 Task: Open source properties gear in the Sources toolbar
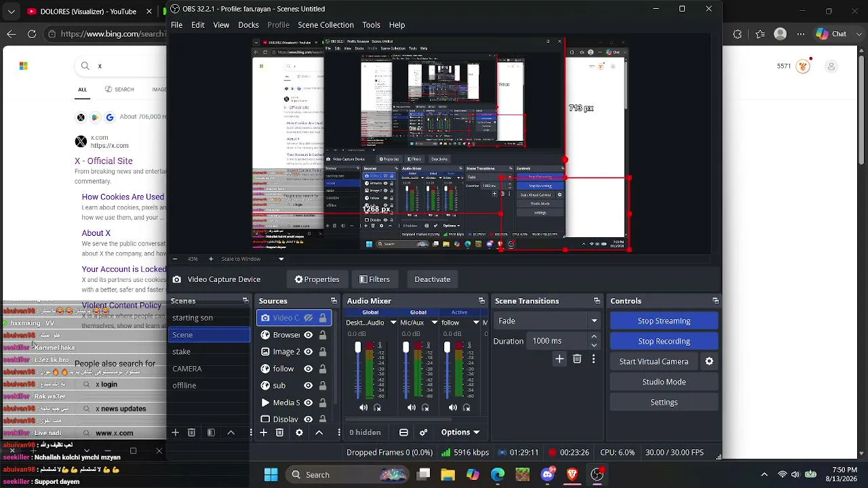coord(299,432)
